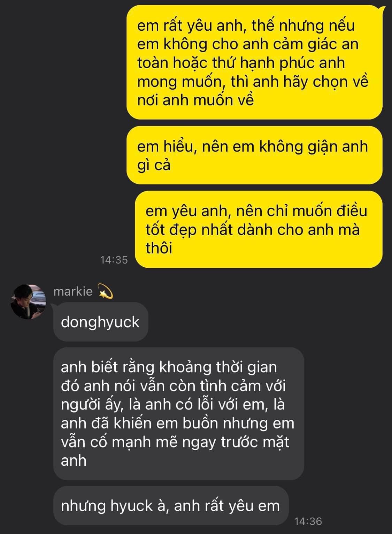
Task: Tap the gray bubble 'nhưng hyuck à, anh rất yêu em'
Action: (x=171, y=506)
